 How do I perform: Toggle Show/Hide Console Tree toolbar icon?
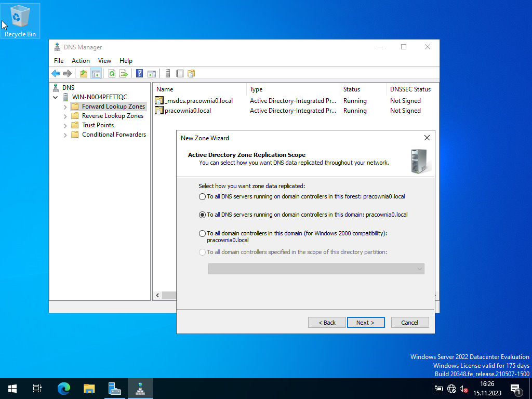[x=96, y=73]
